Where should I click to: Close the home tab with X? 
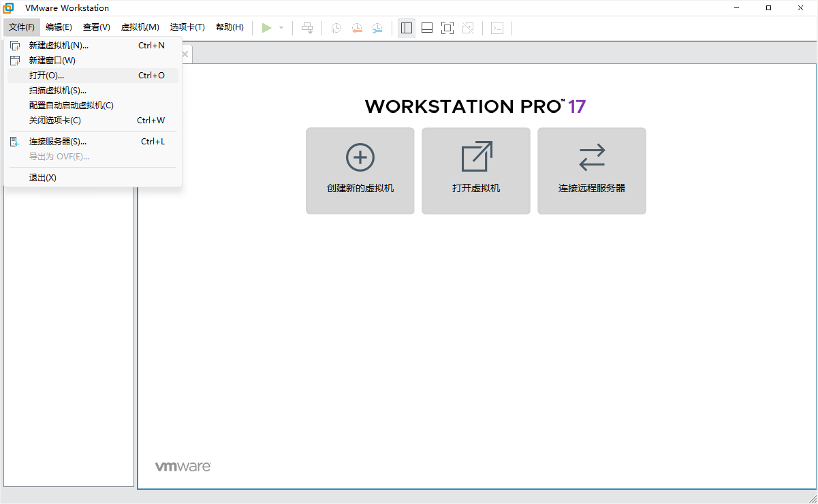click(185, 54)
